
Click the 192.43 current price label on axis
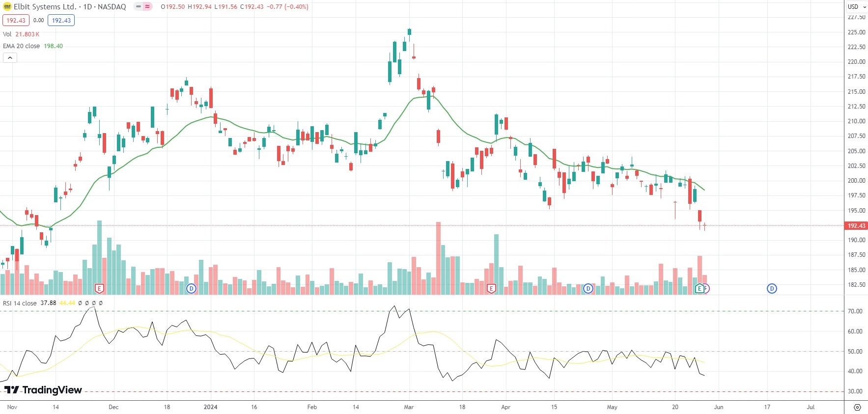856,226
